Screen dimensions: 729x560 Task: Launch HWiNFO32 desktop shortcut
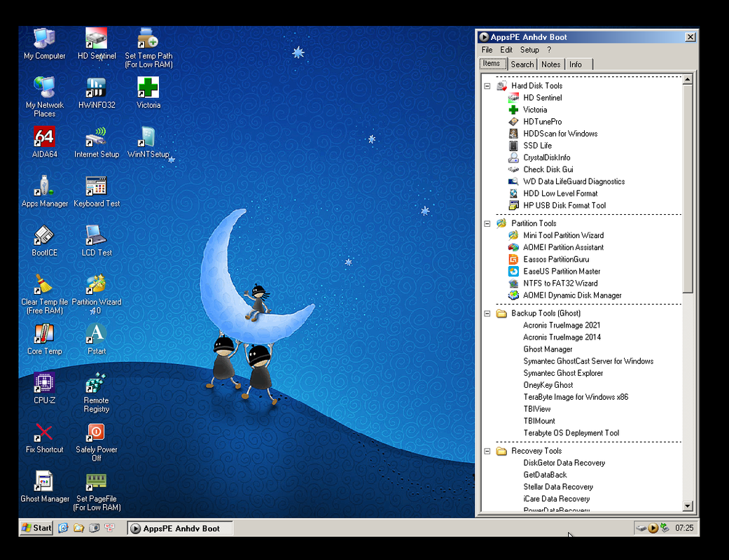[x=96, y=92]
